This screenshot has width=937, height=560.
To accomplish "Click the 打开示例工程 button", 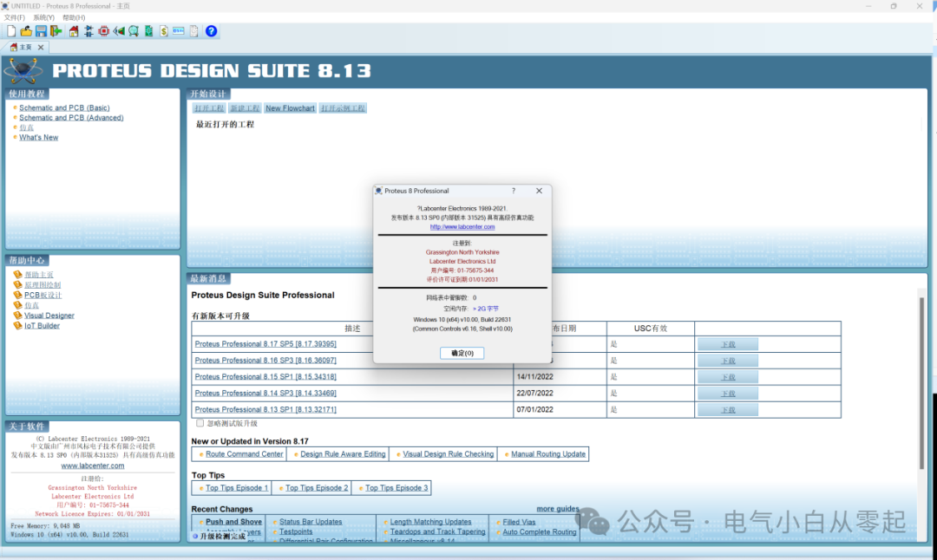I will [343, 108].
